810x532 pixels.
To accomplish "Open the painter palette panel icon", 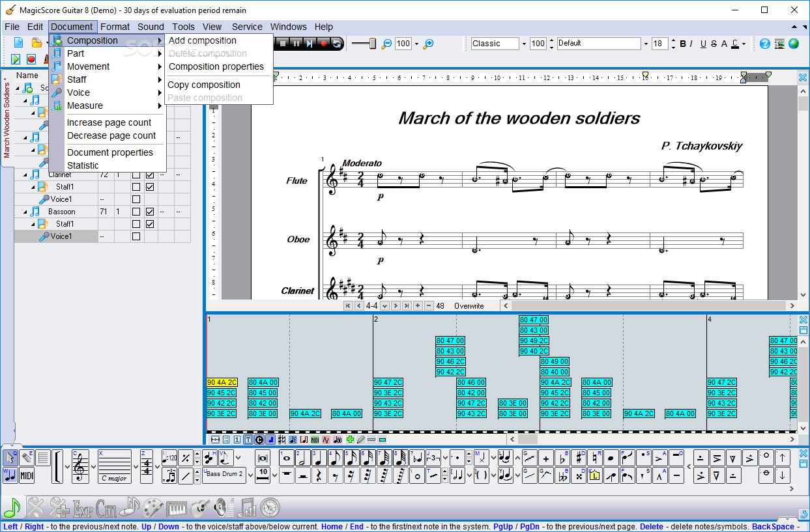I will coord(153,507).
